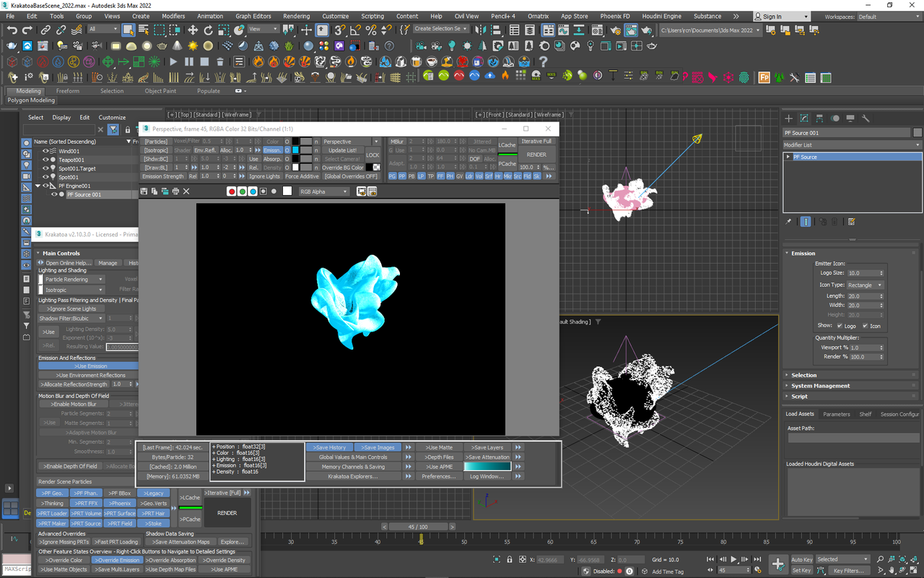Toggle the alpha channel display button
The image size is (924, 578).
[x=263, y=191]
